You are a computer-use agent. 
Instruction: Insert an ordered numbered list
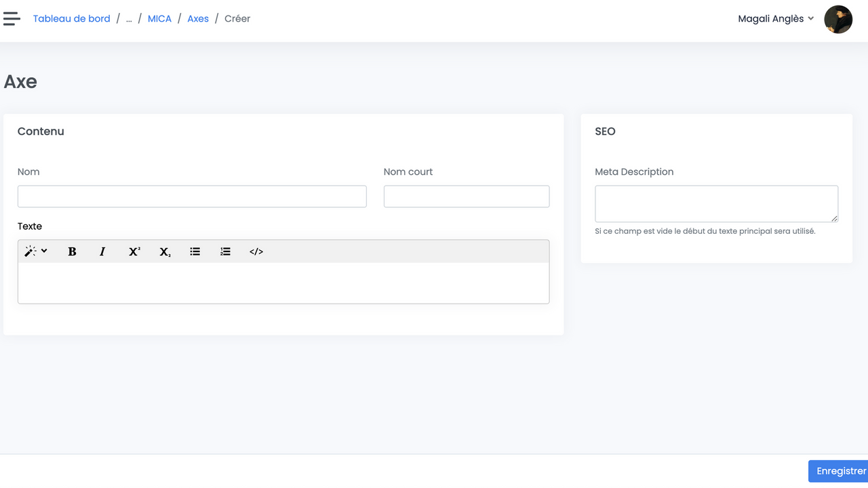click(x=226, y=251)
